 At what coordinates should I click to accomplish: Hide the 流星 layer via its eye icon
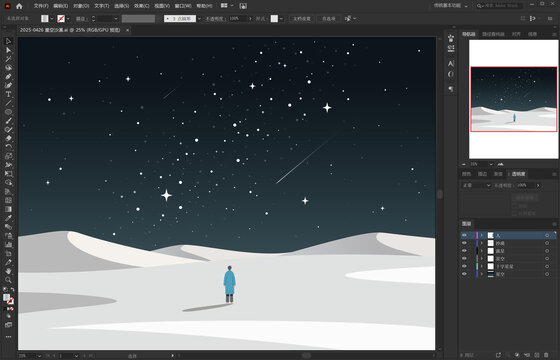click(464, 251)
